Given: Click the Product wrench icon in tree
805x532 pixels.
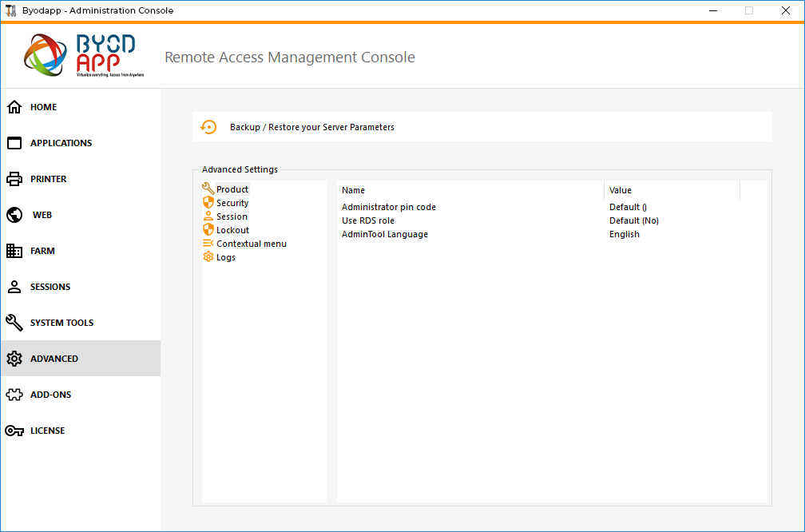Looking at the screenshot, I should (x=208, y=189).
